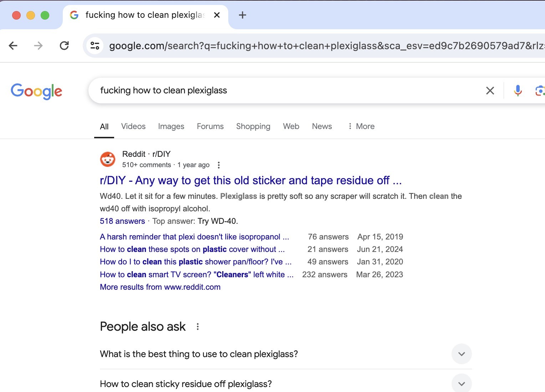Open "More results from www.reddit.com" link
This screenshot has width=545, height=392.
click(160, 287)
